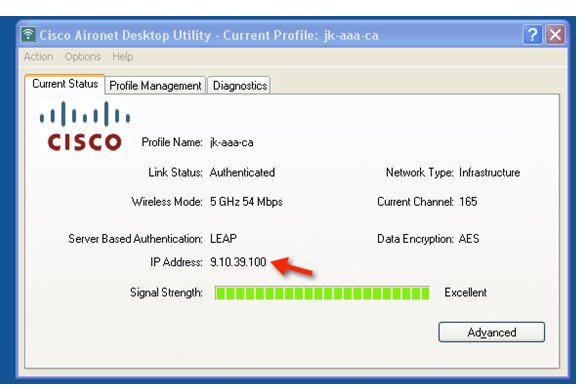Click the IP address 9.10.39.100
The width and height of the screenshot is (584, 388).
click(238, 262)
